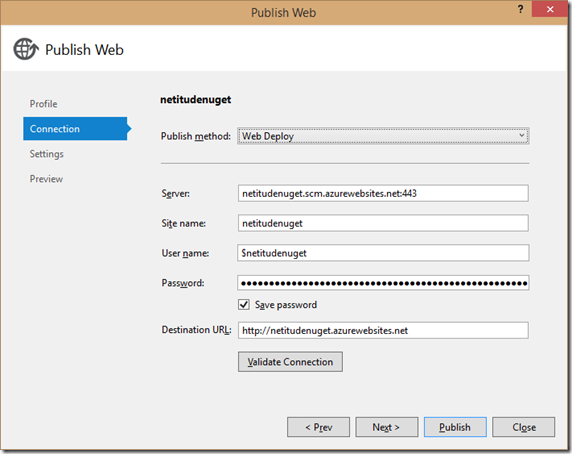Click the Publish method label
Image resolution: width=572 pixels, height=454 pixels.
click(x=196, y=136)
